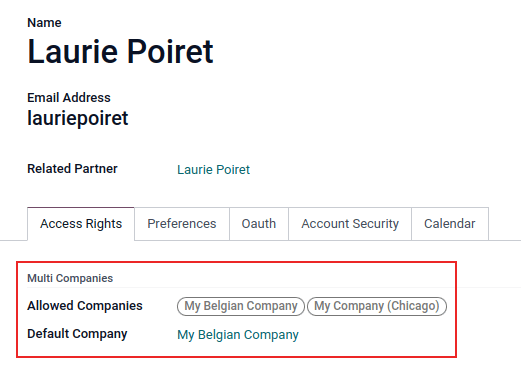Click the lauriepoiret email address value
Viewport: 521px width, 370px height.
[78, 118]
